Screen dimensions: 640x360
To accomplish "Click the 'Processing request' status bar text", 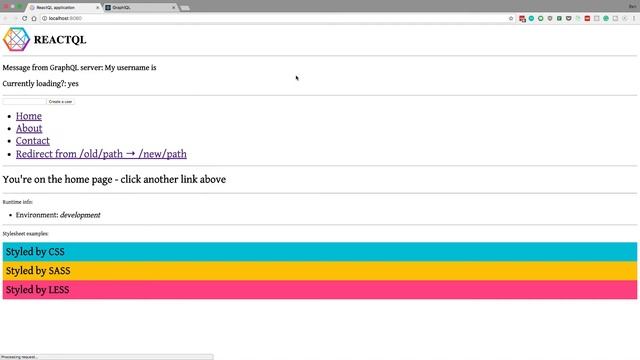I will [19, 357].
